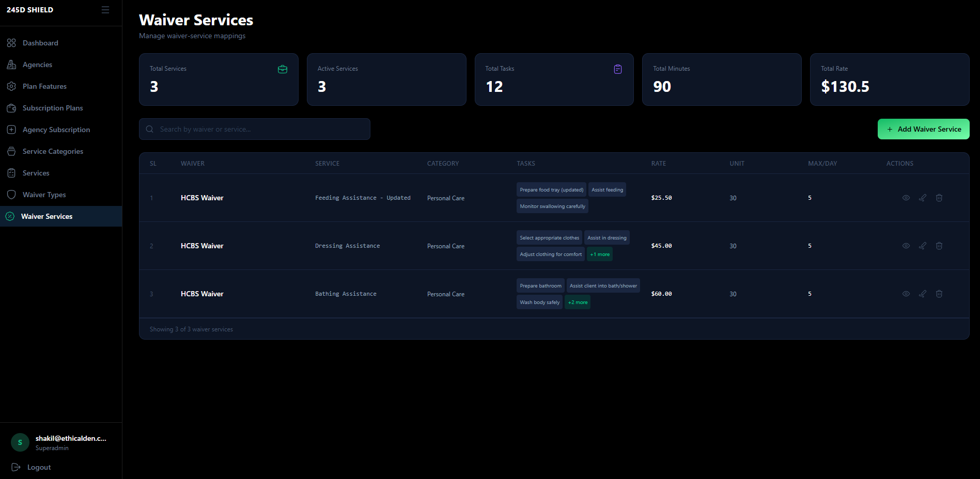This screenshot has width=980, height=479.
Task: Click the $25.50 rate value
Action: pos(661,198)
